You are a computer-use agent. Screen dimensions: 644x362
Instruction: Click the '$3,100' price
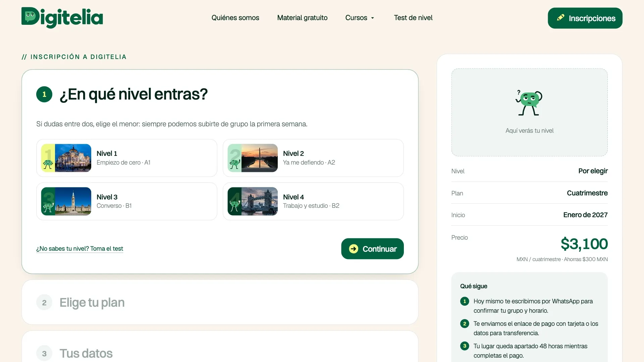(584, 244)
